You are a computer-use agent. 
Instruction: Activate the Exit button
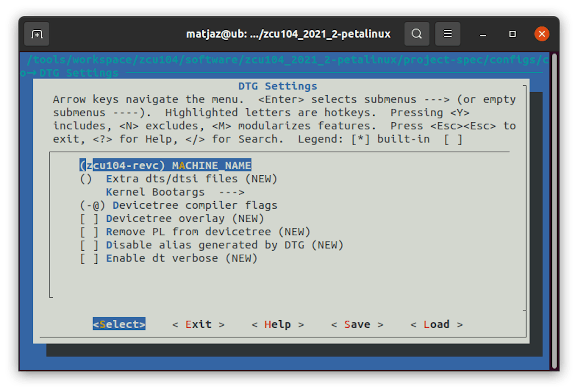pos(199,324)
